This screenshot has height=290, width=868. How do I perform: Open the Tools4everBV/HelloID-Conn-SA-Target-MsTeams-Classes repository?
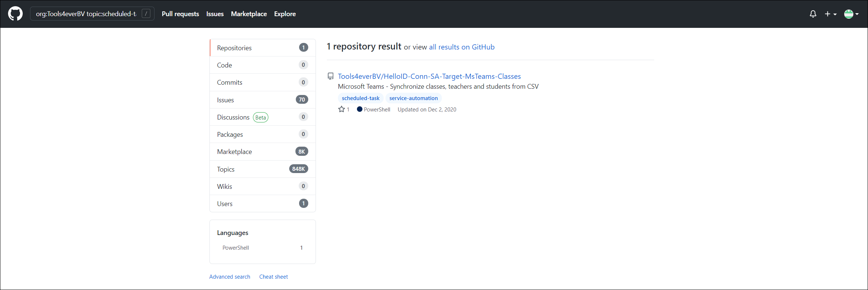click(x=429, y=76)
